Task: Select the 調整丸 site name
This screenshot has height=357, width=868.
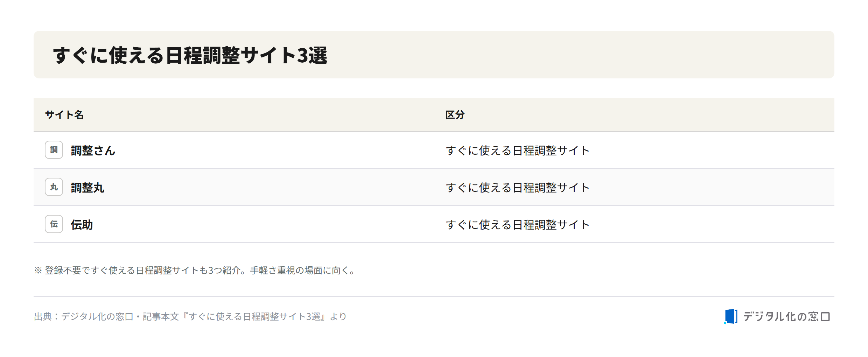Action: (87, 188)
